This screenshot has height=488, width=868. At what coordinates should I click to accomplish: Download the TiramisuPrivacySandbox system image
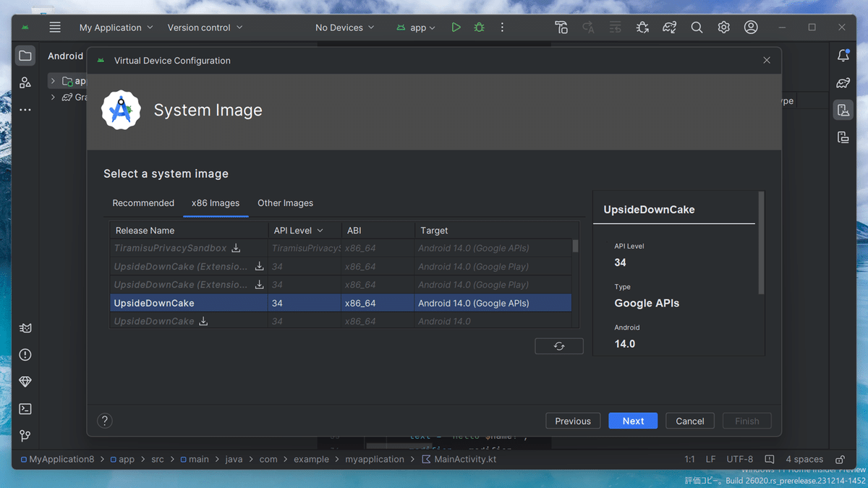pos(236,248)
